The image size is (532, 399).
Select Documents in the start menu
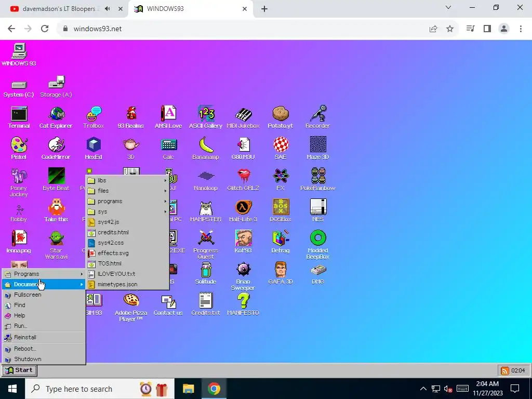(x=44, y=284)
